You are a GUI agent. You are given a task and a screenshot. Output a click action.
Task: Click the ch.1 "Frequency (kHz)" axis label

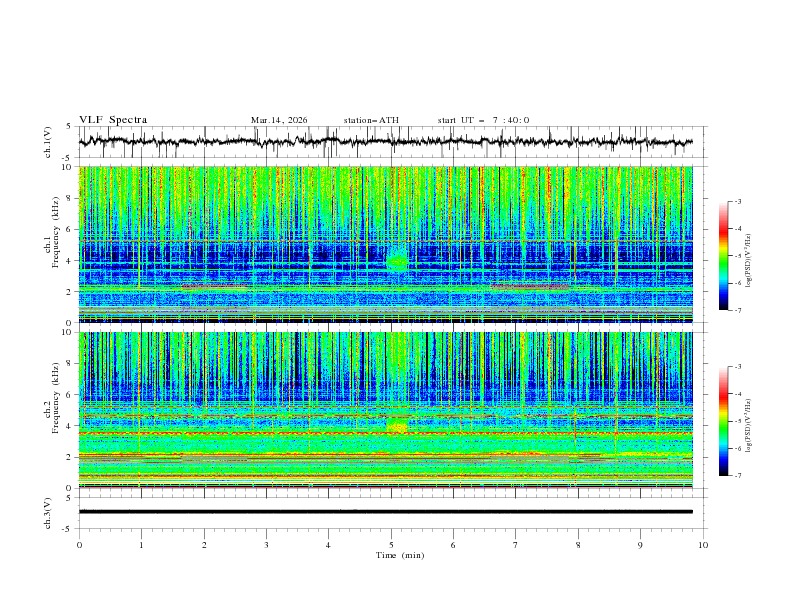(x=56, y=233)
